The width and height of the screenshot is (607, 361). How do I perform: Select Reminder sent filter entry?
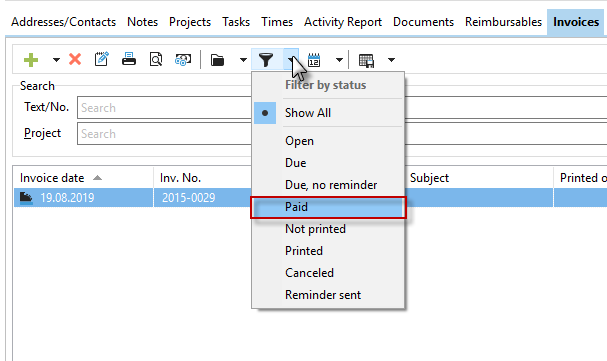[328, 295]
